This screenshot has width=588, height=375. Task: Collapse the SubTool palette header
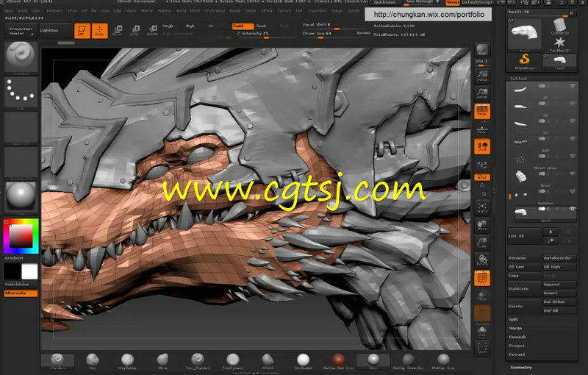[518, 79]
